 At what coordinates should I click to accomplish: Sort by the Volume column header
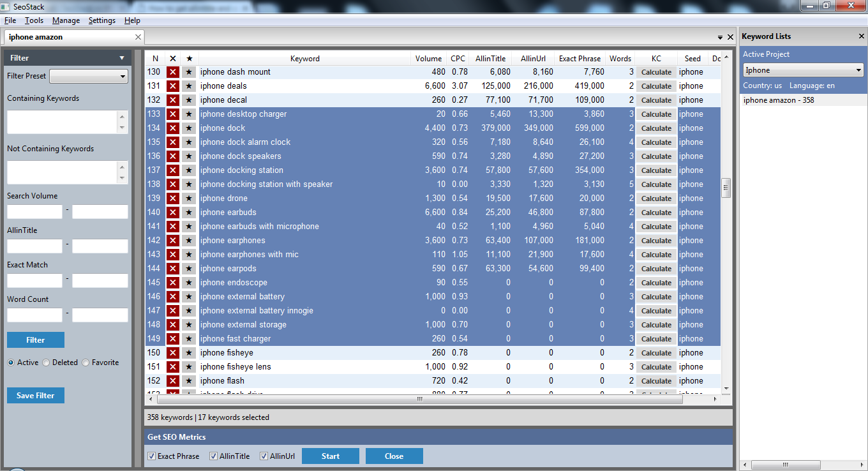(x=428, y=59)
